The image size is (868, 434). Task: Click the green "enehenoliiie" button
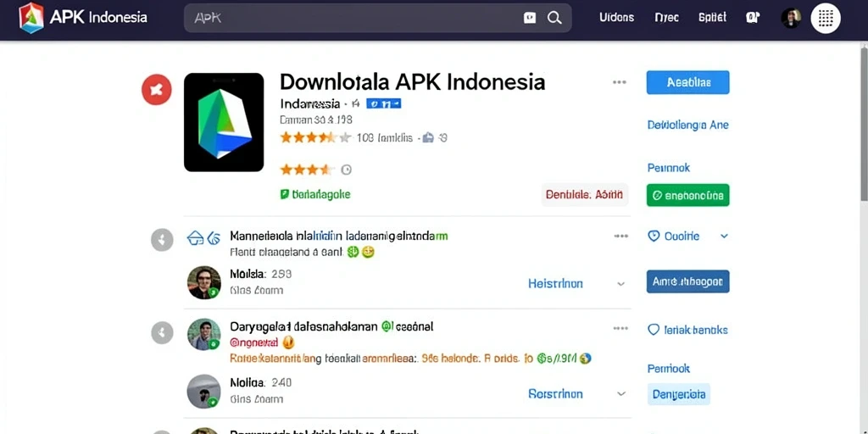pos(687,195)
